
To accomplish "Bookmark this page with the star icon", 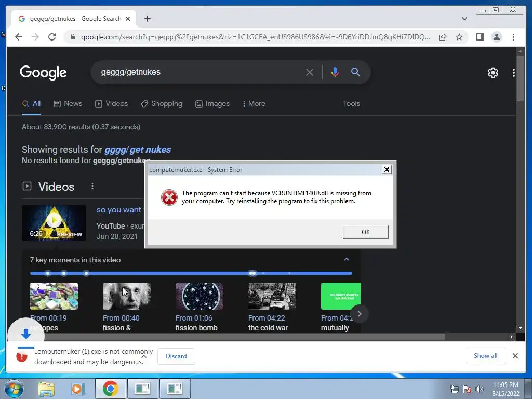I will click(459, 37).
